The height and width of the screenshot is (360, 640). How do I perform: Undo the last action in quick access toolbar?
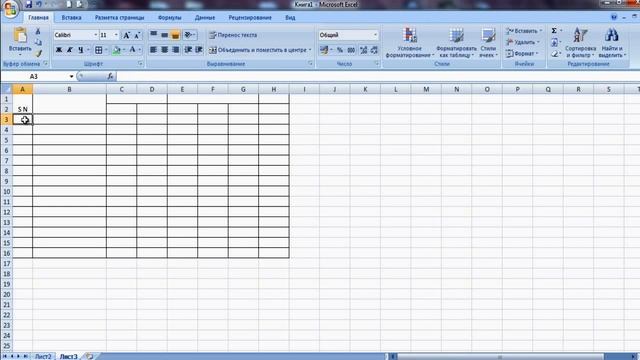pos(39,4)
